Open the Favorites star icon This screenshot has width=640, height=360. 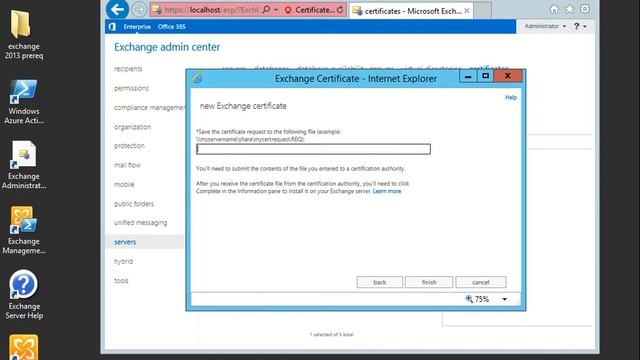click(569, 9)
